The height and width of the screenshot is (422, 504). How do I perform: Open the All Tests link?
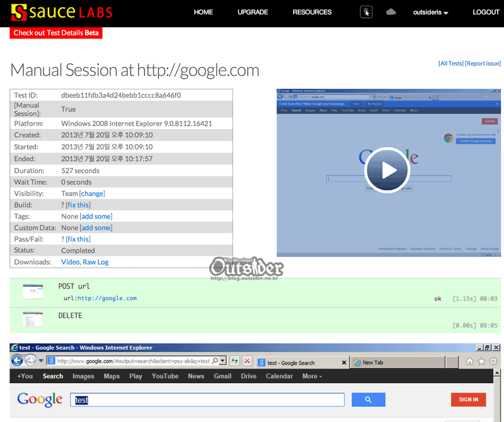click(451, 64)
